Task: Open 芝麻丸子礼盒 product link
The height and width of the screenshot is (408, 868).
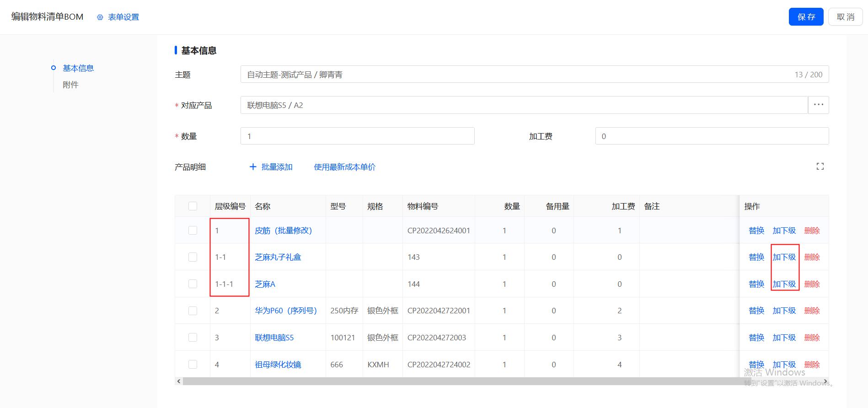Action: click(278, 257)
